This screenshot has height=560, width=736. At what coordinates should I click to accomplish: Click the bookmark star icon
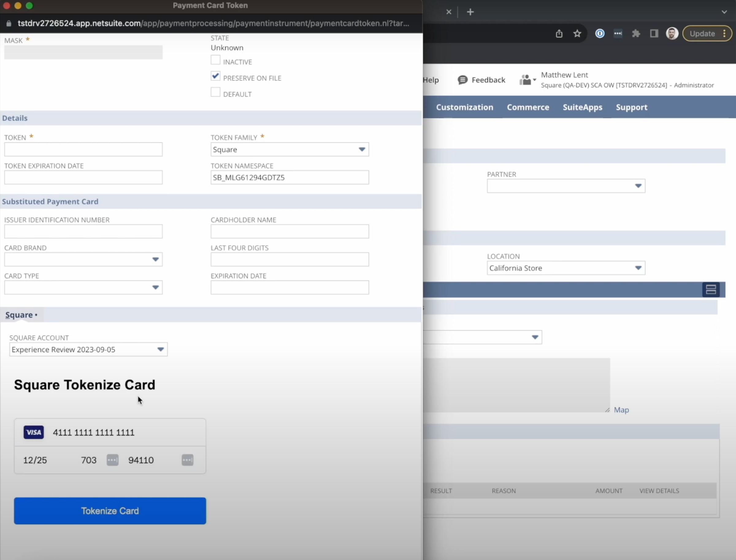[x=577, y=33]
